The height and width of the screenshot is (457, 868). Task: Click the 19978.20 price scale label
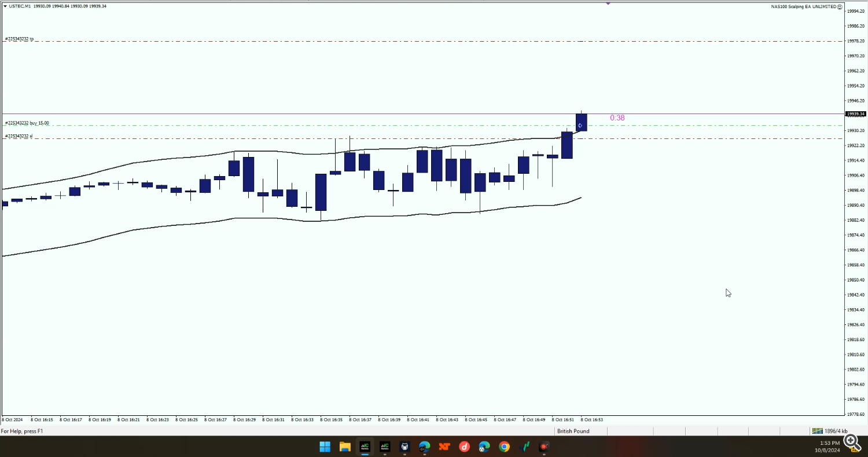tap(856, 41)
